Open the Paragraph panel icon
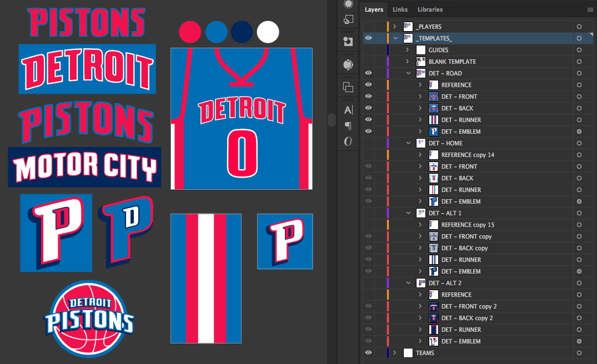The image size is (597, 364). click(348, 127)
